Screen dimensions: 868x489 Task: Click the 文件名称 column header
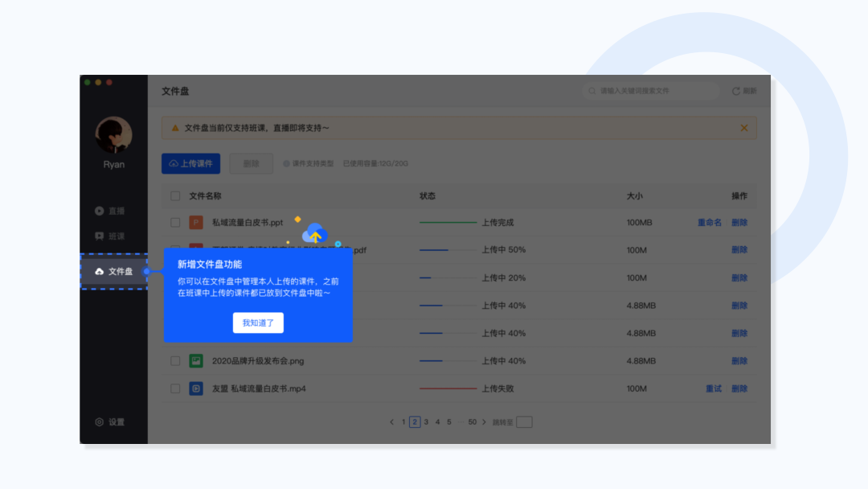tap(205, 196)
